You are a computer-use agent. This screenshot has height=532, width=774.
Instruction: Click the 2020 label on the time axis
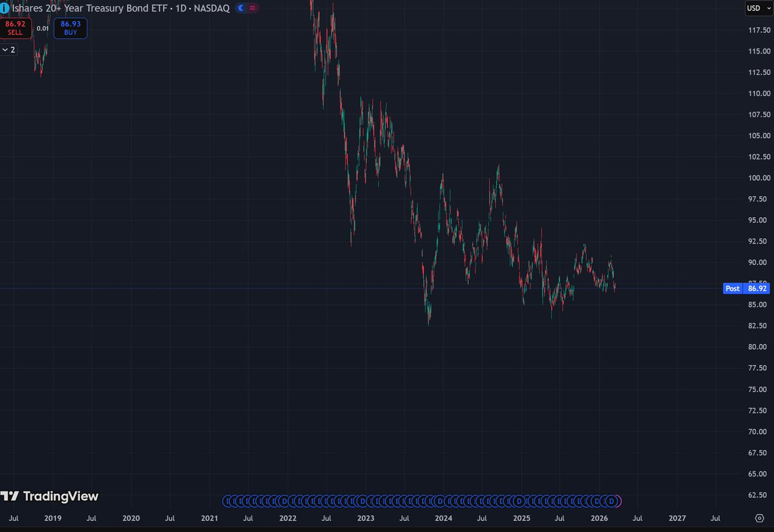click(131, 518)
